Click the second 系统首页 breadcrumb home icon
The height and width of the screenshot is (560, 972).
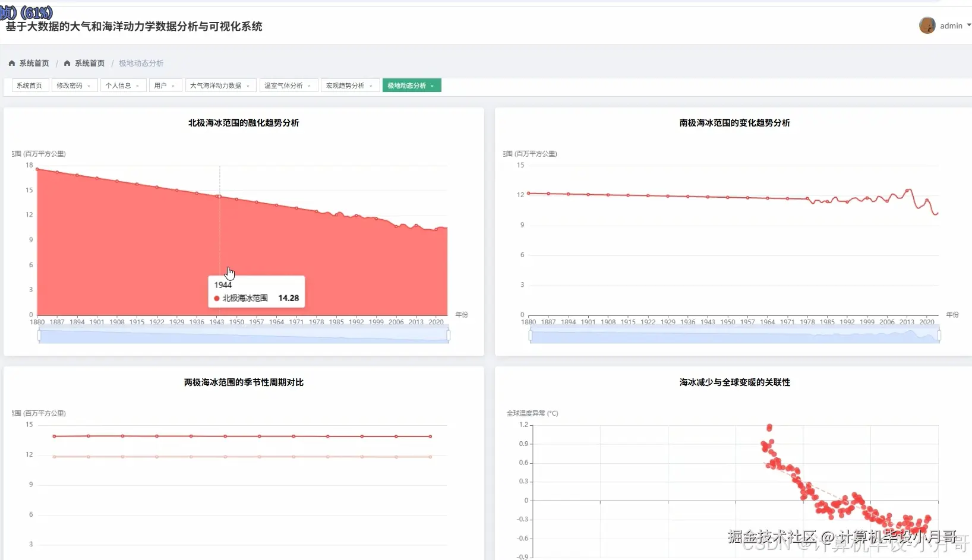tap(67, 63)
